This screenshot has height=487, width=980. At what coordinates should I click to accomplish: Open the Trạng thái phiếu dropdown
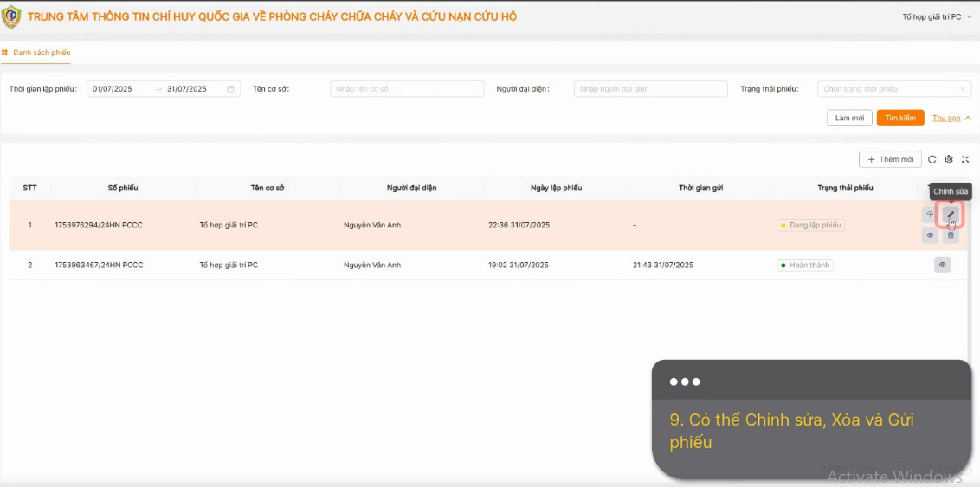894,88
